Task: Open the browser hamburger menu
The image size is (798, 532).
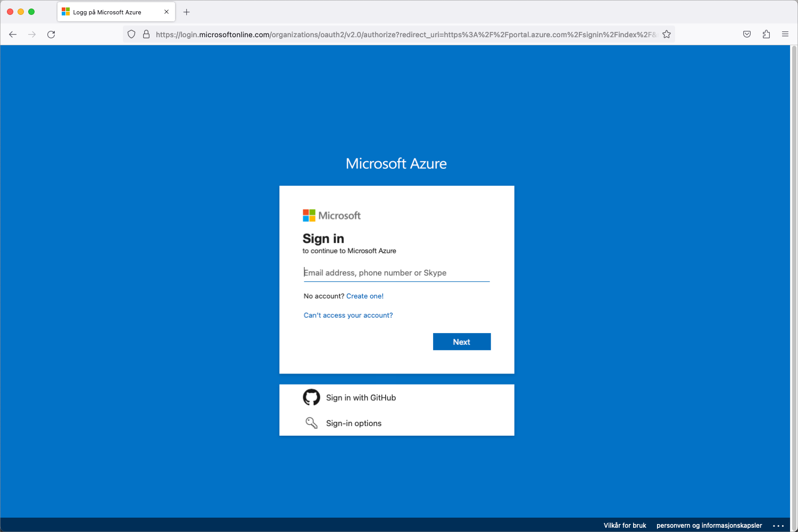Action: (x=785, y=34)
